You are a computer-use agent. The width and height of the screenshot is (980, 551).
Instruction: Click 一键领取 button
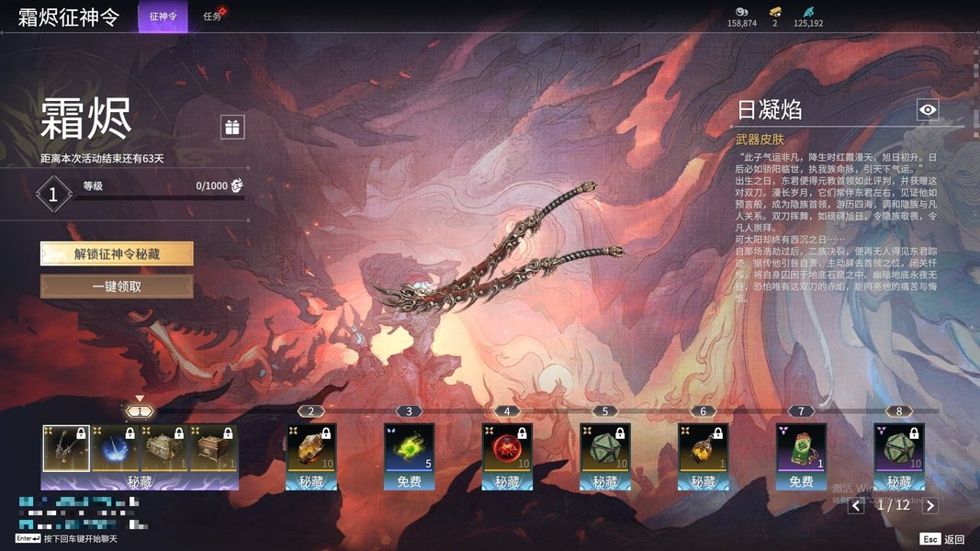(x=117, y=287)
